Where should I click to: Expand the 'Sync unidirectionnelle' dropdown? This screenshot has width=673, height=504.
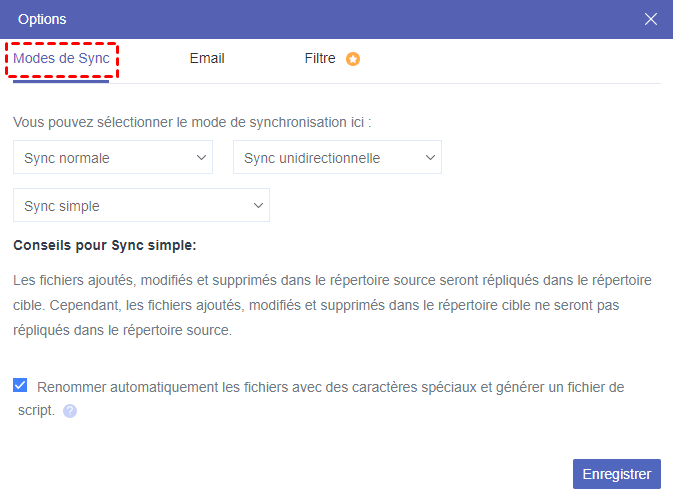pyautogui.click(x=337, y=157)
